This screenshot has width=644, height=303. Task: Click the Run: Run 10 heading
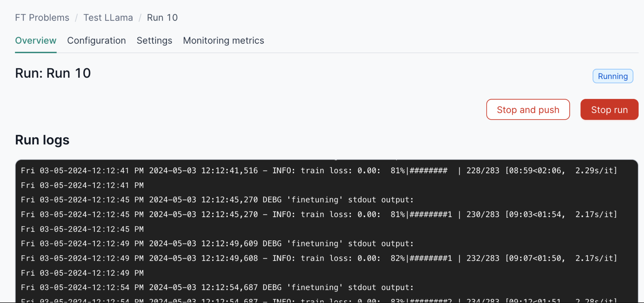(53, 73)
